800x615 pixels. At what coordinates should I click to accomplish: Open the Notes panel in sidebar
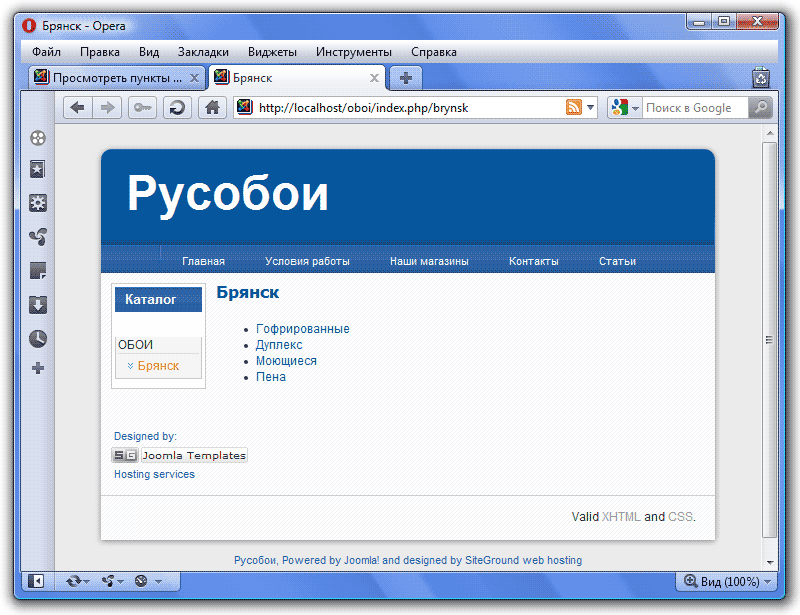coord(38,271)
